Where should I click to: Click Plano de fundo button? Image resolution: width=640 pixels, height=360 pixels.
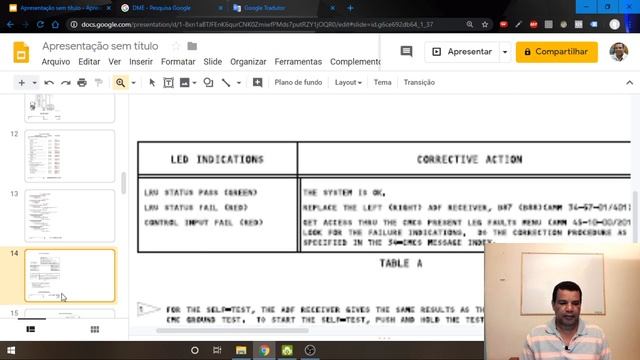point(298,82)
